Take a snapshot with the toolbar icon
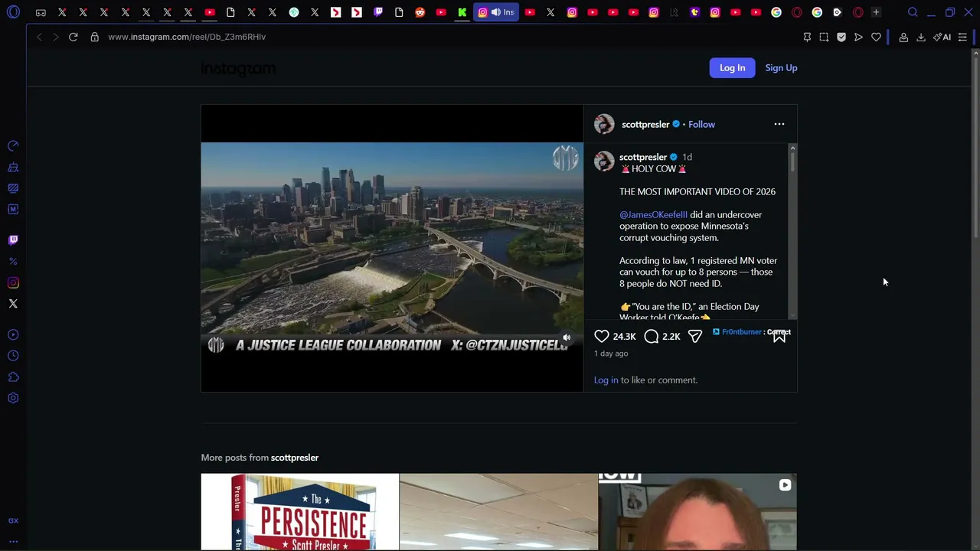This screenshot has width=980, height=551. 824,37
